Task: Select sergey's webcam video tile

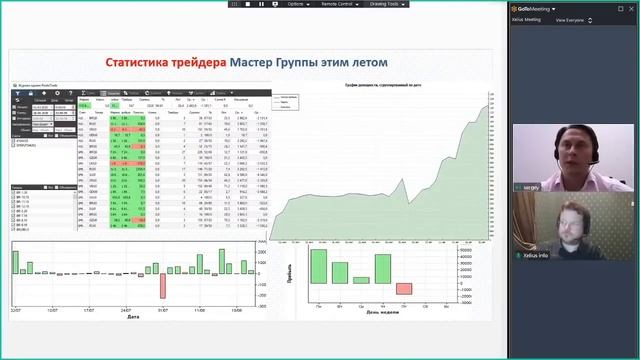Action: (573, 158)
